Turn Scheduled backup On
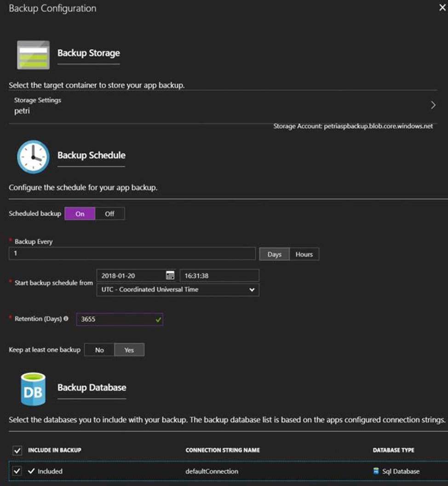The width and height of the screenshot is (448, 486). [80, 214]
